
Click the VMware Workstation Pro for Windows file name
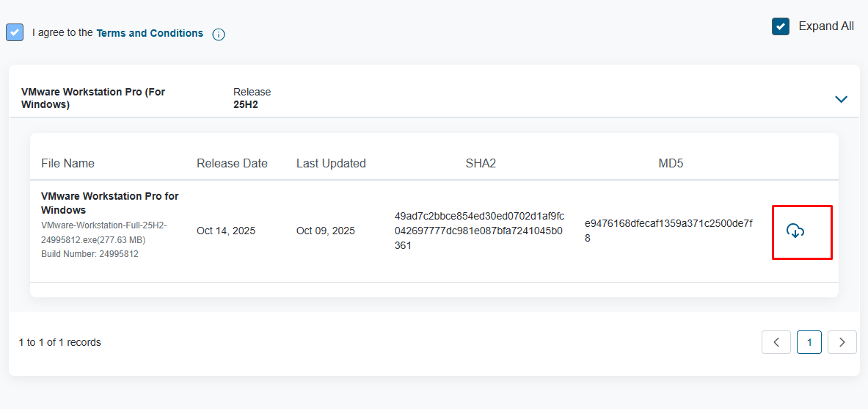click(x=110, y=203)
